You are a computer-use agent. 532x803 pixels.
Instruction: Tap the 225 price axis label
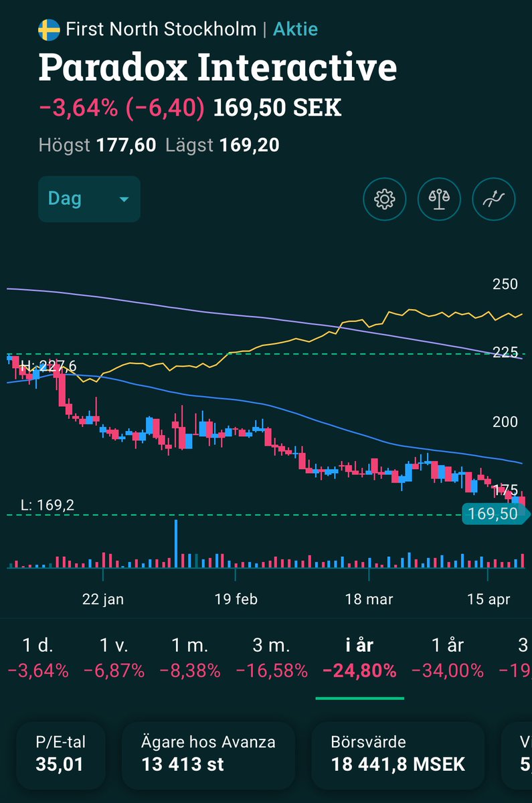pos(505,353)
